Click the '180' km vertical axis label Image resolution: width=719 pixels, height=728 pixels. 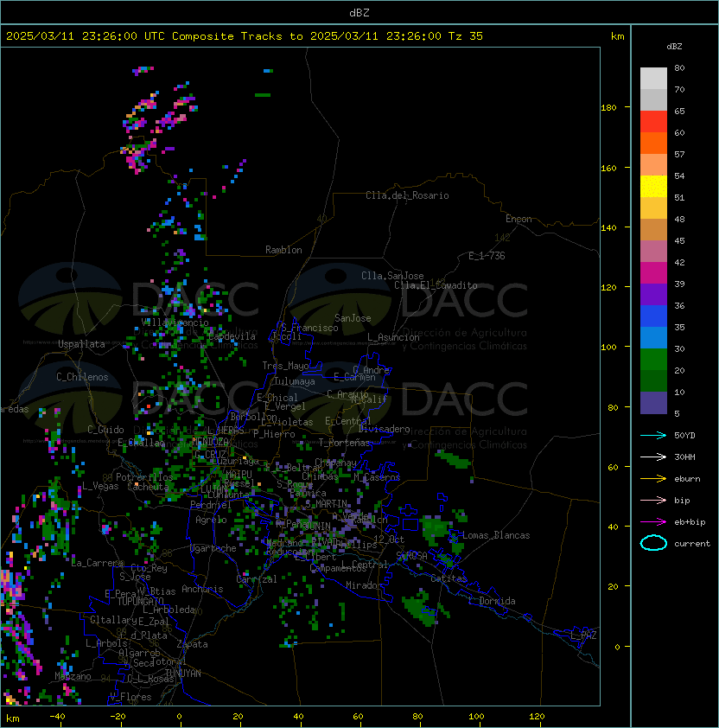click(x=608, y=108)
